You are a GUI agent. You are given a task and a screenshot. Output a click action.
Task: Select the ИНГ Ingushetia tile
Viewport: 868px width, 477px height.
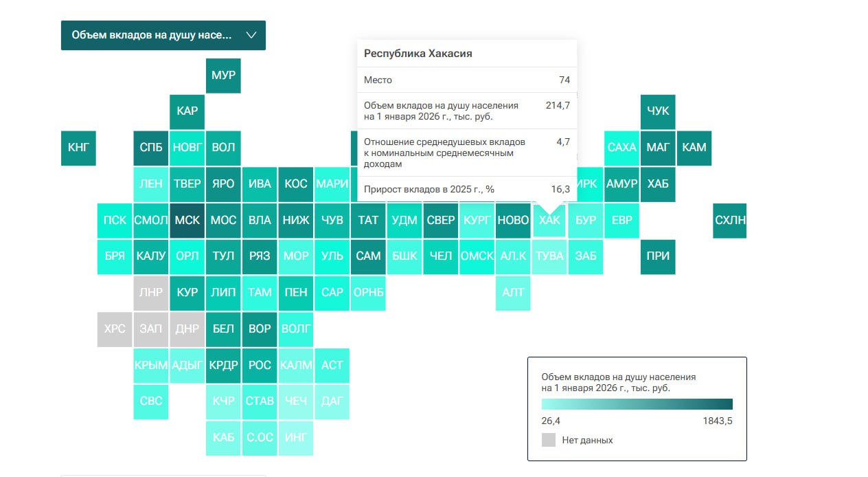click(x=296, y=438)
